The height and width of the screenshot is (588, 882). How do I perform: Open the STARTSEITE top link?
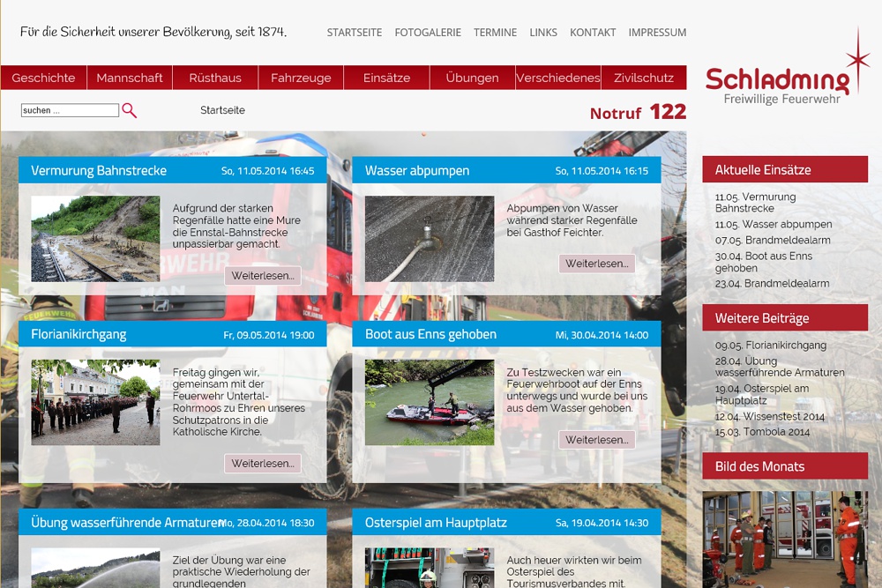coord(355,33)
